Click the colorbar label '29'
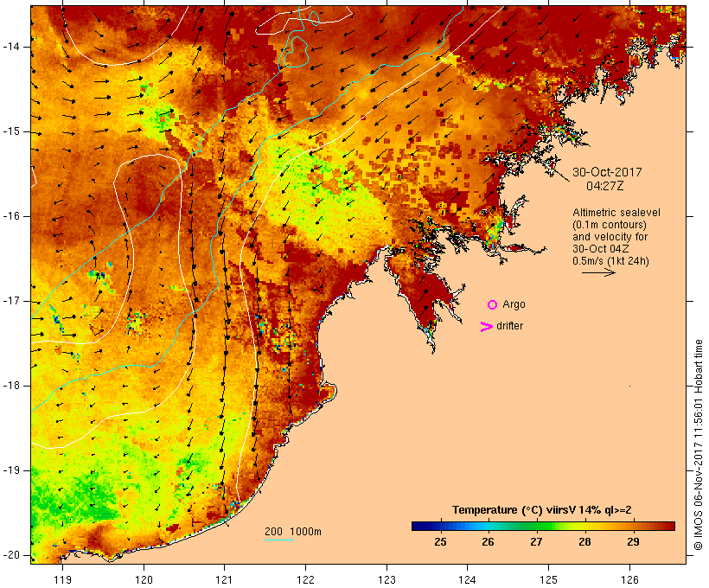709x588 pixels. (633, 542)
